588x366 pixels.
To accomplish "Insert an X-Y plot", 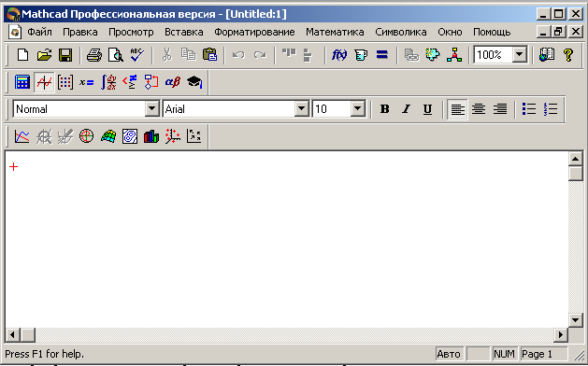I will point(22,136).
